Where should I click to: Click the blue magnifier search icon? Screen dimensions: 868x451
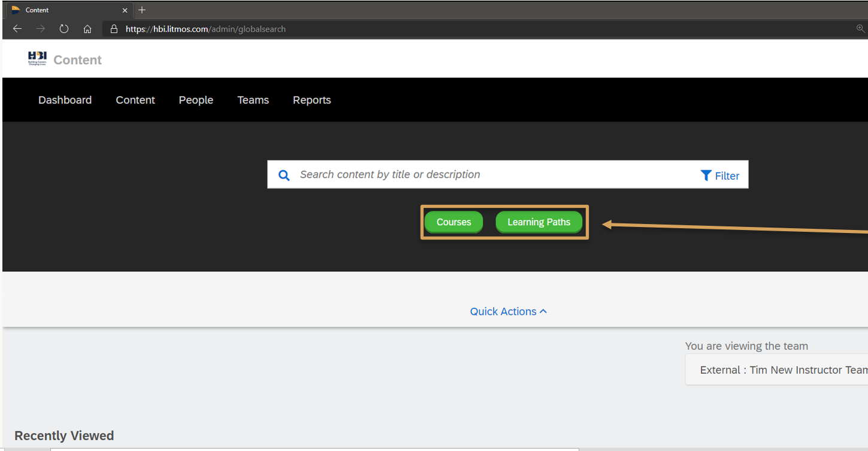pyautogui.click(x=284, y=175)
